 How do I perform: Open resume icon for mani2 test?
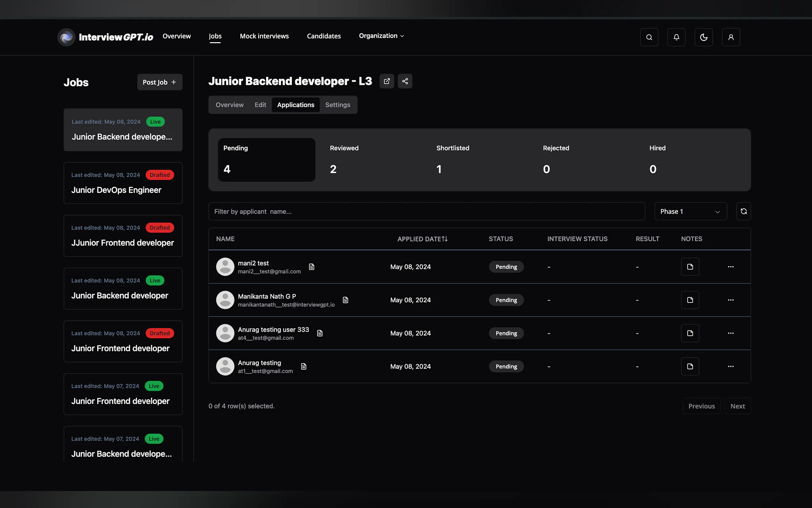point(311,267)
